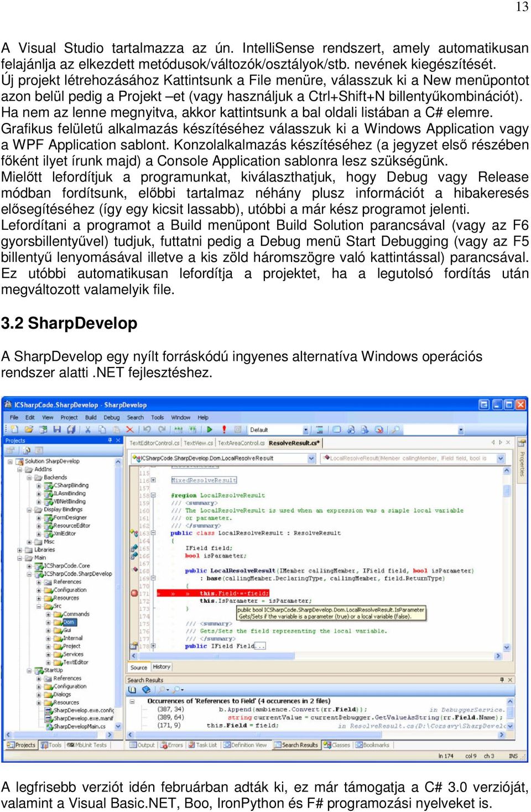Image resolution: width=531 pixels, height=812 pixels.
Task: Select the ResolveResult.cs tab
Action: (294, 443)
